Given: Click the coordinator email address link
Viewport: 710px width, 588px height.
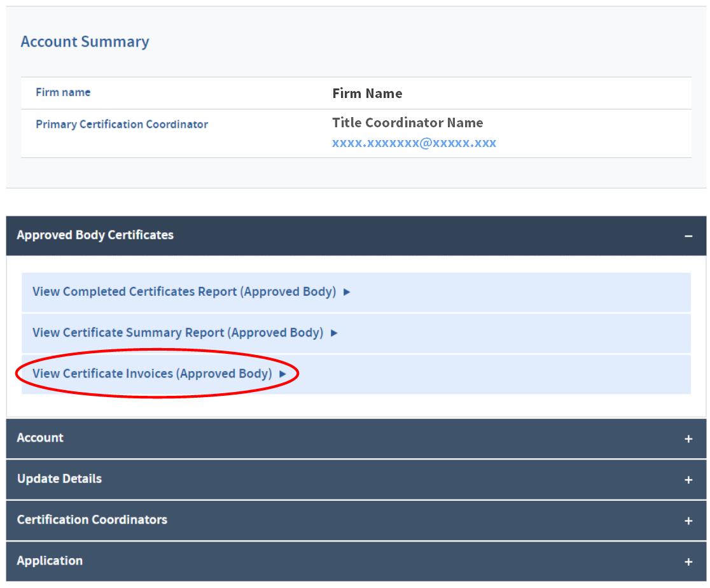Looking at the screenshot, I should tap(414, 143).
